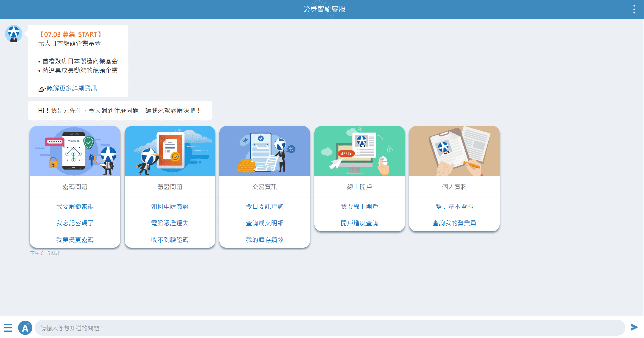Click 變更基本資料
This screenshot has width=644, height=338.
click(x=454, y=207)
